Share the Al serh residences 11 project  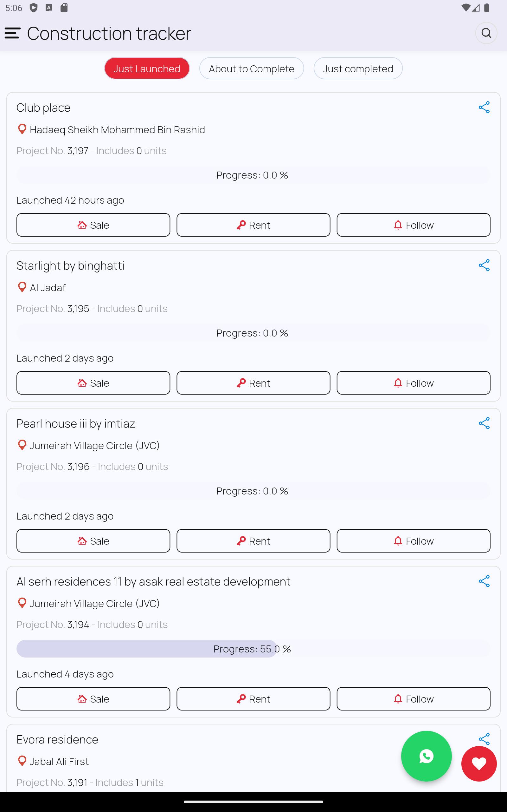tap(484, 581)
